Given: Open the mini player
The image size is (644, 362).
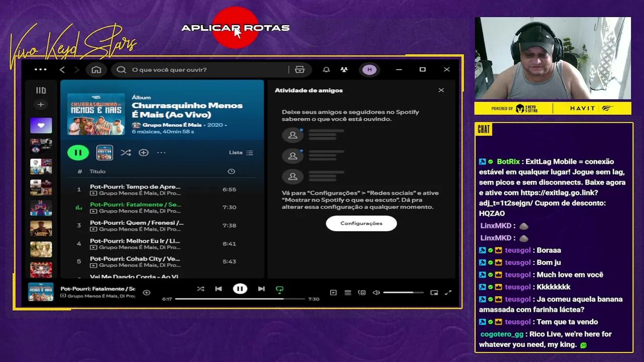Looking at the screenshot, I should [434, 293].
